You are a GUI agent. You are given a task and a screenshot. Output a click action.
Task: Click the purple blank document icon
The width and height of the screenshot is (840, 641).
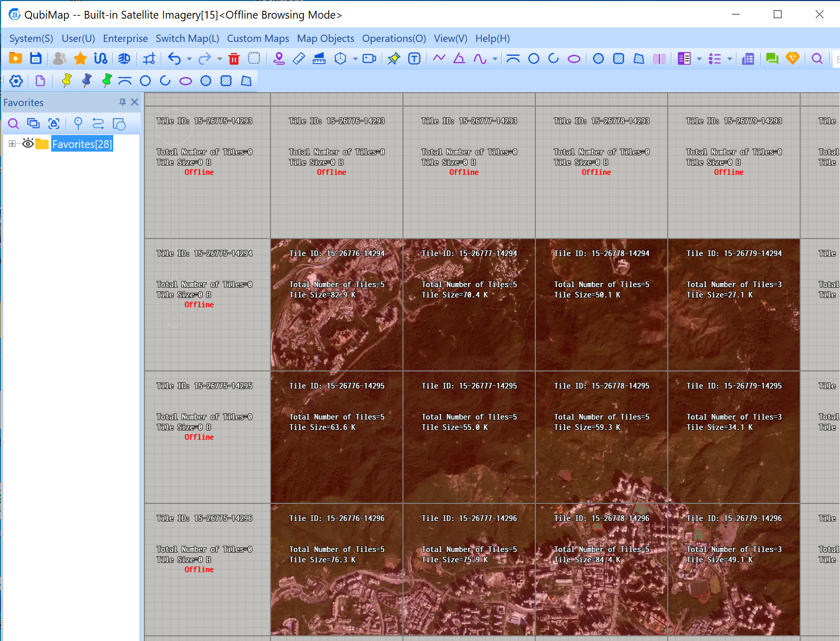(40, 81)
